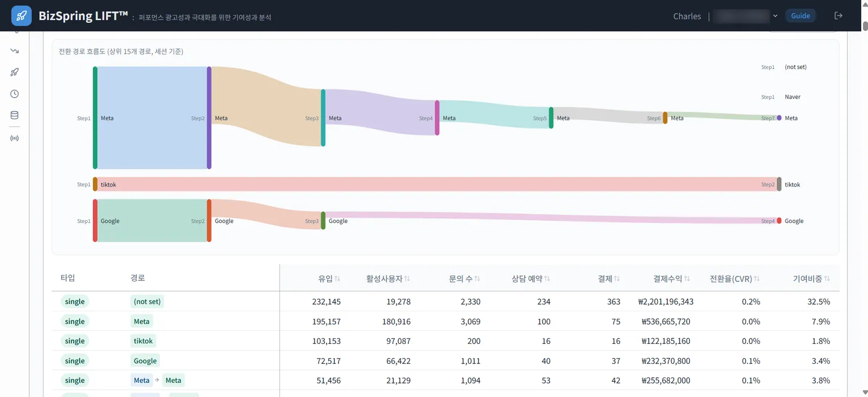Click the tiktok flow band
This screenshot has height=397, width=868.
pyautogui.click(x=437, y=184)
